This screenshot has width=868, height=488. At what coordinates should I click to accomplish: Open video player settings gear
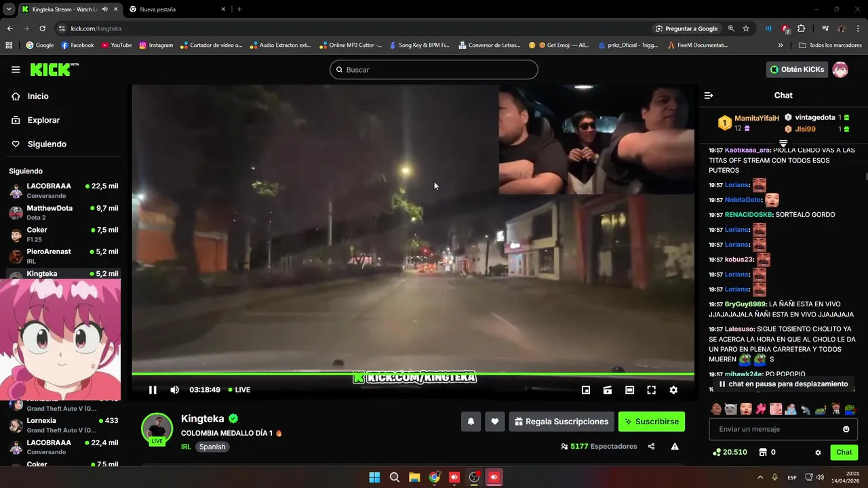[x=673, y=390]
